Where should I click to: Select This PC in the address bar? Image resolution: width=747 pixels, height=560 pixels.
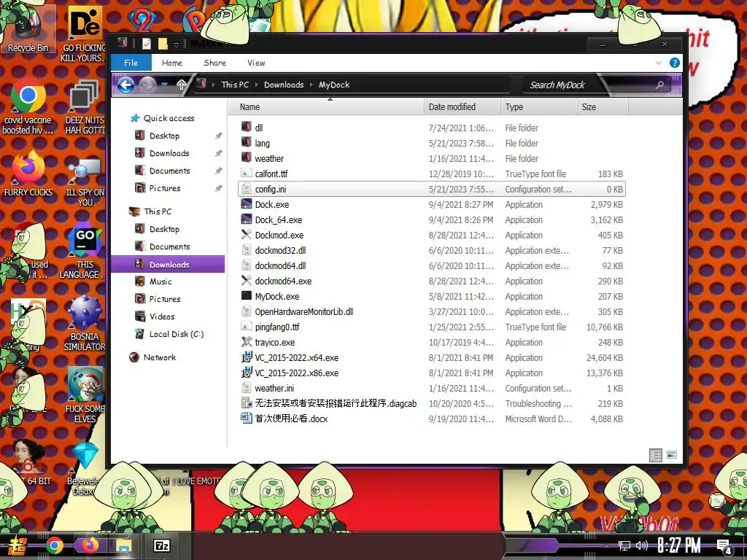click(235, 85)
